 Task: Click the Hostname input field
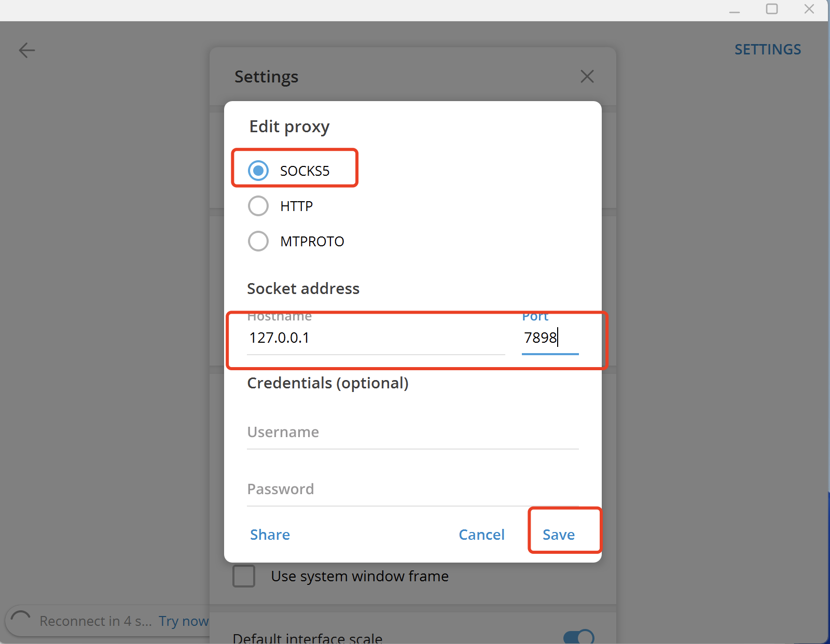pos(376,338)
